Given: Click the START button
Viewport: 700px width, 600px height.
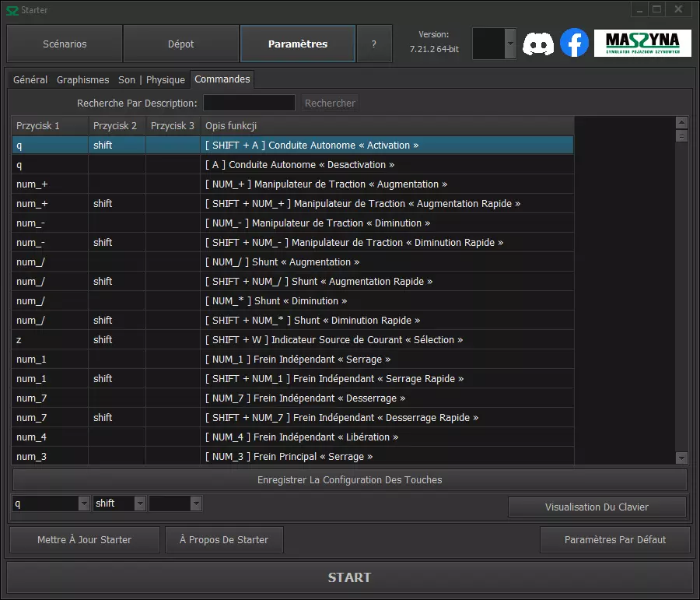Looking at the screenshot, I should (x=349, y=577).
